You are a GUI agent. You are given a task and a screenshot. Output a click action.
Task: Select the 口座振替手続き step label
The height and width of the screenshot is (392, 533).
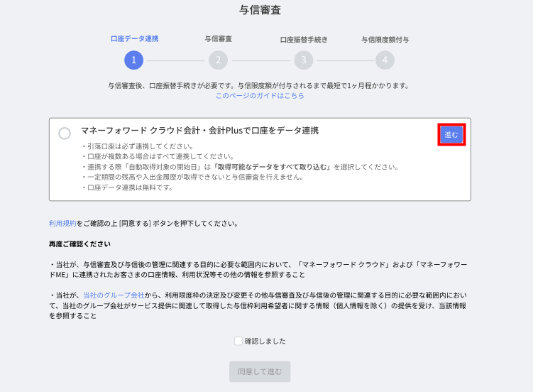(304, 40)
